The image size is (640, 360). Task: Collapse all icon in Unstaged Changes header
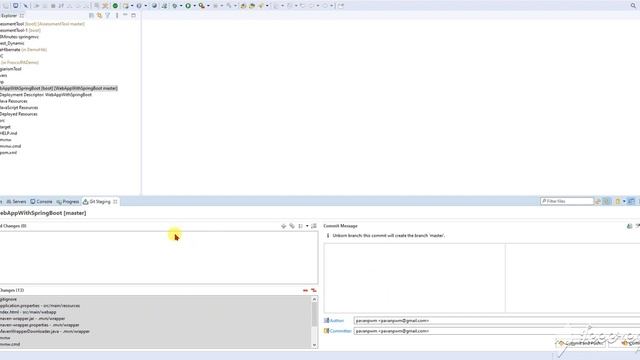pyautogui.click(x=314, y=226)
